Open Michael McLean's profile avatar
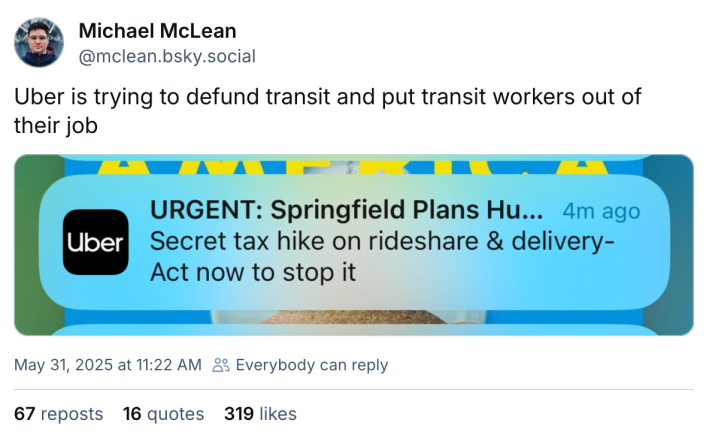Screen dimensions: 709x435 click(x=39, y=41)
